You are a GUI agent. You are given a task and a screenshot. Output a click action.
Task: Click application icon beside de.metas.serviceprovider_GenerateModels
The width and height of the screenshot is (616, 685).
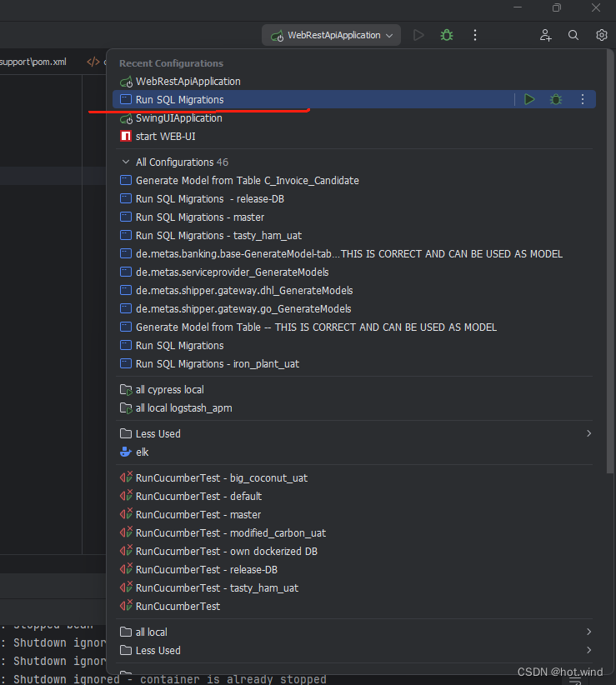click(126, 272)
